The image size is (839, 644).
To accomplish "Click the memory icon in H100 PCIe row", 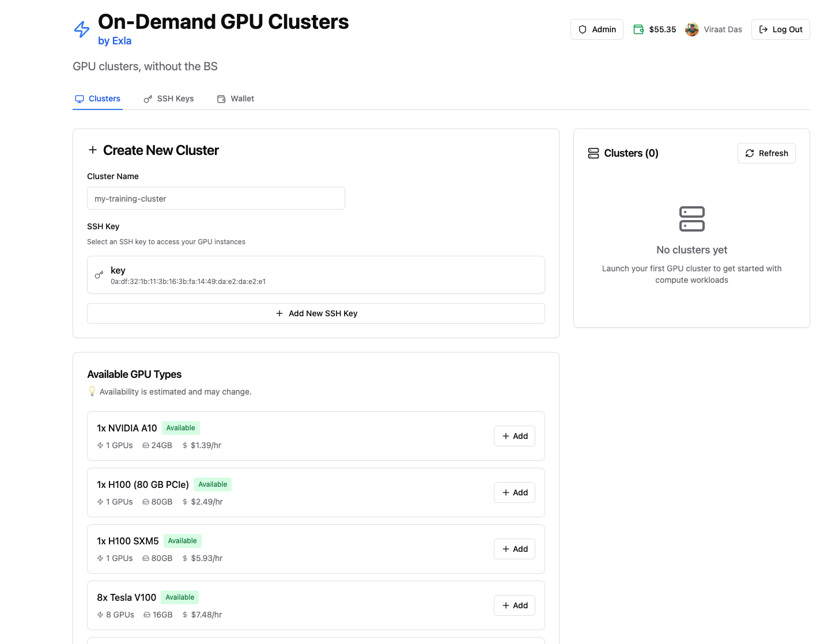I will pos(146,502).
